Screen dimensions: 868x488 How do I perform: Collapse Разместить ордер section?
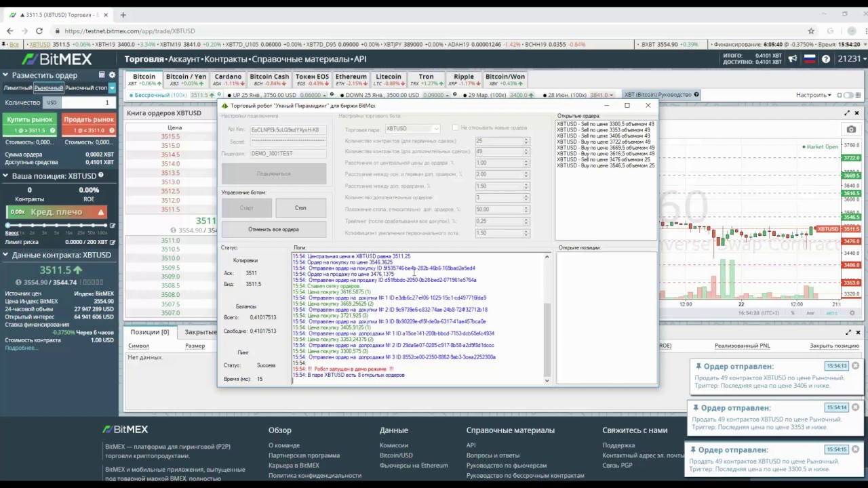[x=5, y=75]
